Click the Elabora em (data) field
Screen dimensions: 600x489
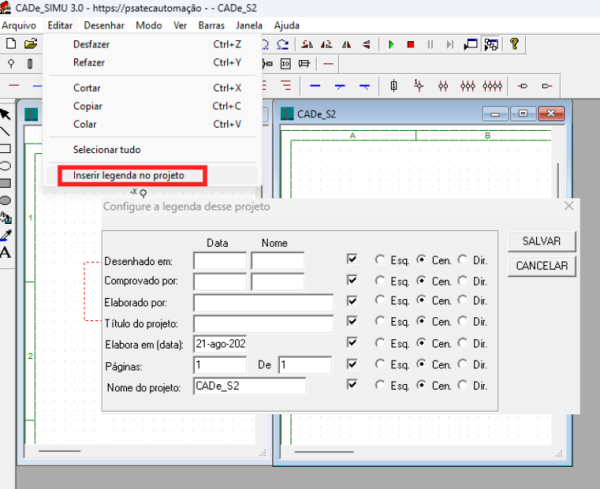click(220, 344)
